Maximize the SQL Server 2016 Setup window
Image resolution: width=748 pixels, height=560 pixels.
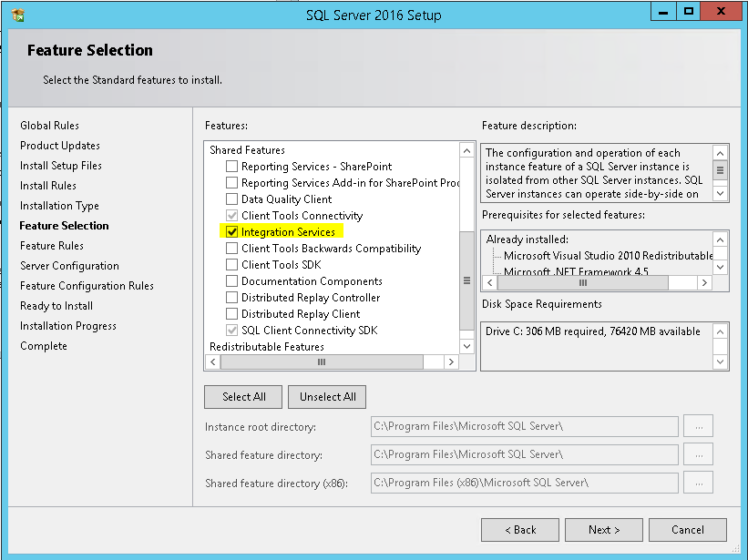(x=689, y=12)
